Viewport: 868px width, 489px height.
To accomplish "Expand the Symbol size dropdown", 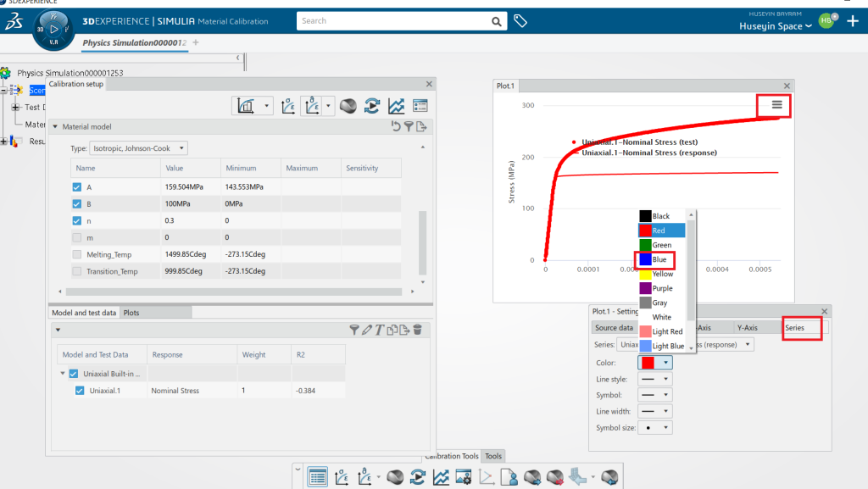I will 655,428.
